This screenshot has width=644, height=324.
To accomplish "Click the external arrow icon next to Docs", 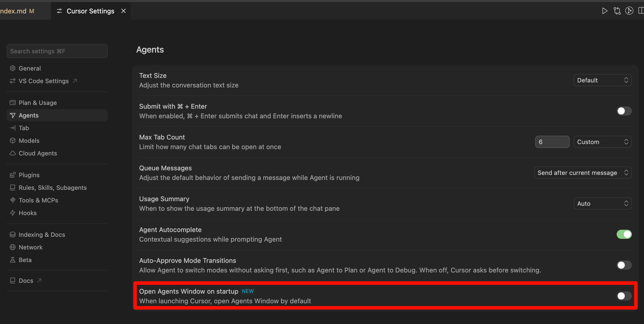I will [39, 281].
